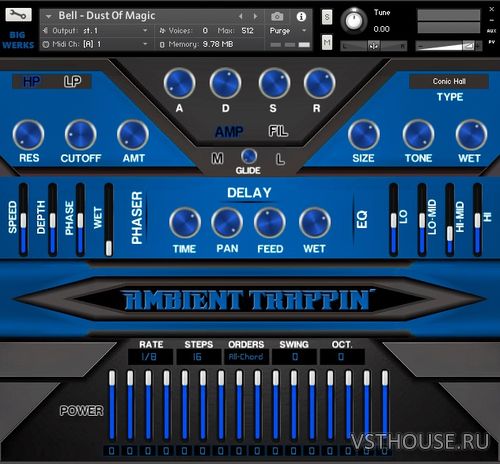Click the first arpeggiator step slider
Image resolution: width=500 pixels, height=464 pixels.
point(112,406)
